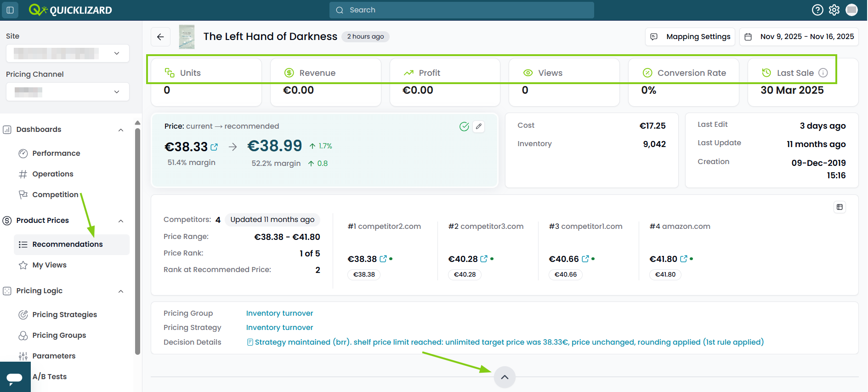The width and height of the screenshot is (868, 392).
Task: Click the Last Sale info icon
Action: (823, 73)
